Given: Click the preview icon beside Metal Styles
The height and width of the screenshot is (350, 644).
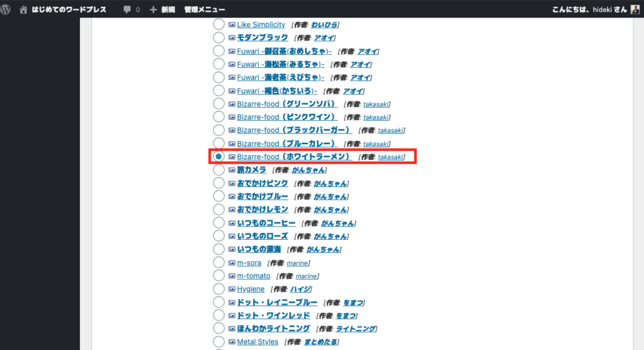Looking at the screenshot, I should click(231, 342).
